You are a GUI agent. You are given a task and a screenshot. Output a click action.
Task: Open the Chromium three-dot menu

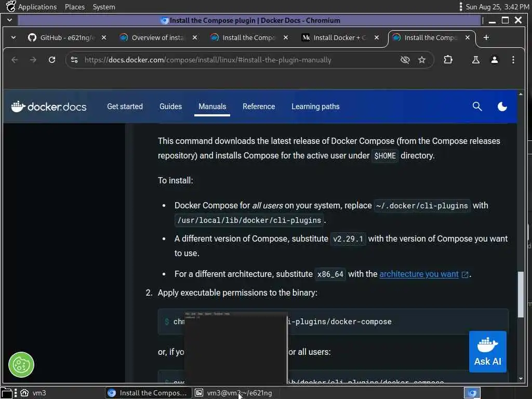tap(513, 60)
